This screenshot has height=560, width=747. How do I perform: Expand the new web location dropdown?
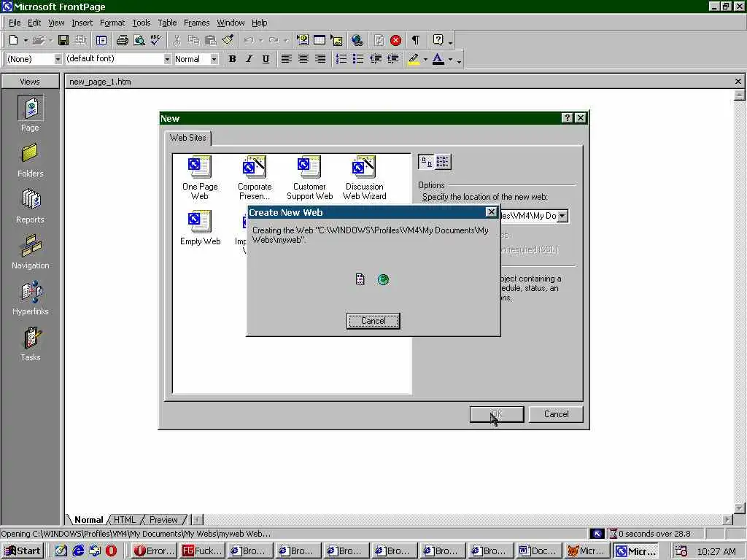point(562,216)
